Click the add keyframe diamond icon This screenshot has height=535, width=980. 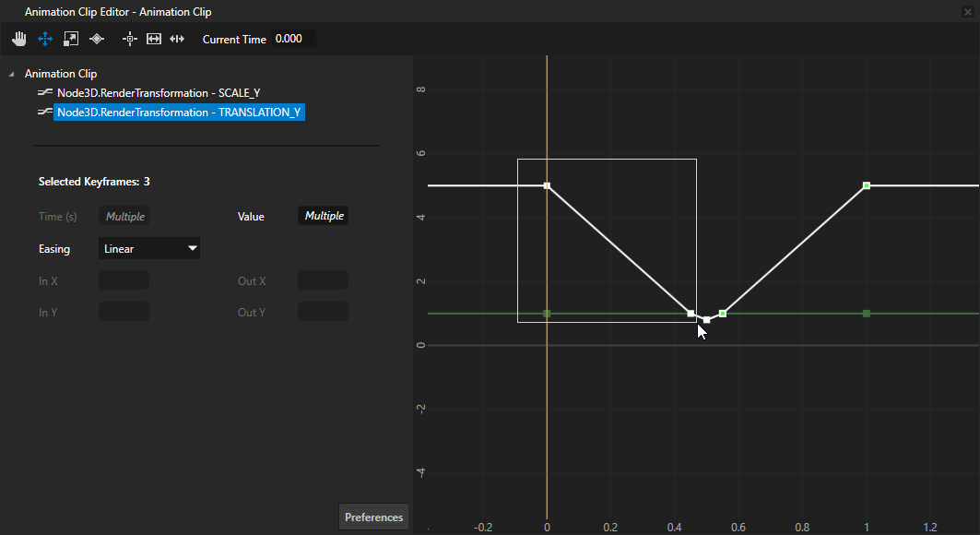tap(97, 39)
